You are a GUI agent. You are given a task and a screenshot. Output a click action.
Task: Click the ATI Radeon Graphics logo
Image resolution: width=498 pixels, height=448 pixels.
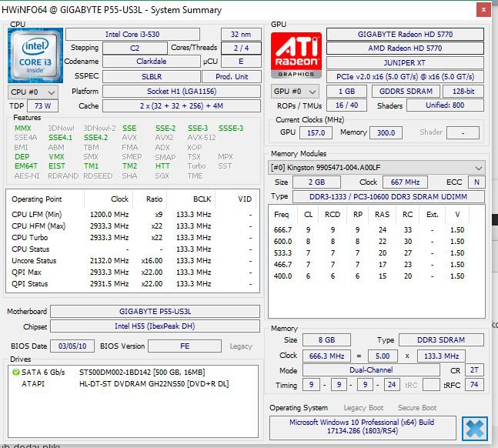click(x=296, y=55)
